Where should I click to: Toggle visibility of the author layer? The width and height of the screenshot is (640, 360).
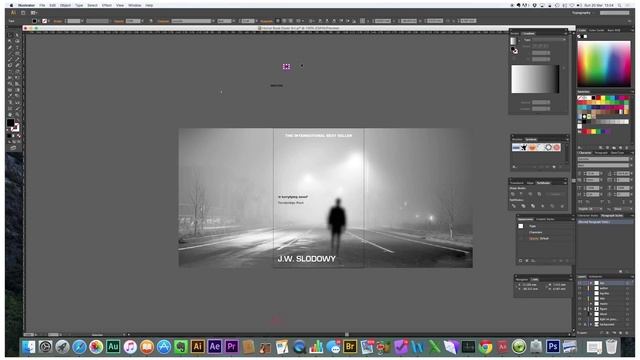[580, 288]
